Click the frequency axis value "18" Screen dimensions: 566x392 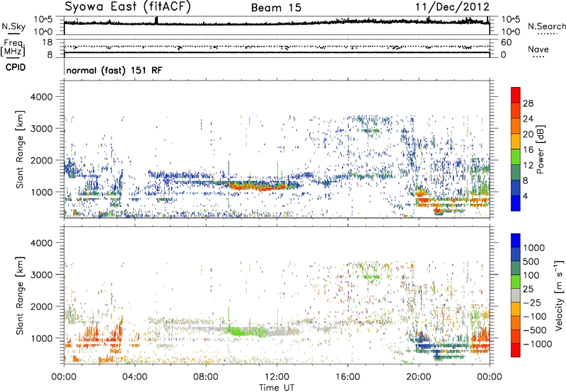pyautogui.click(x=47, y=42)
